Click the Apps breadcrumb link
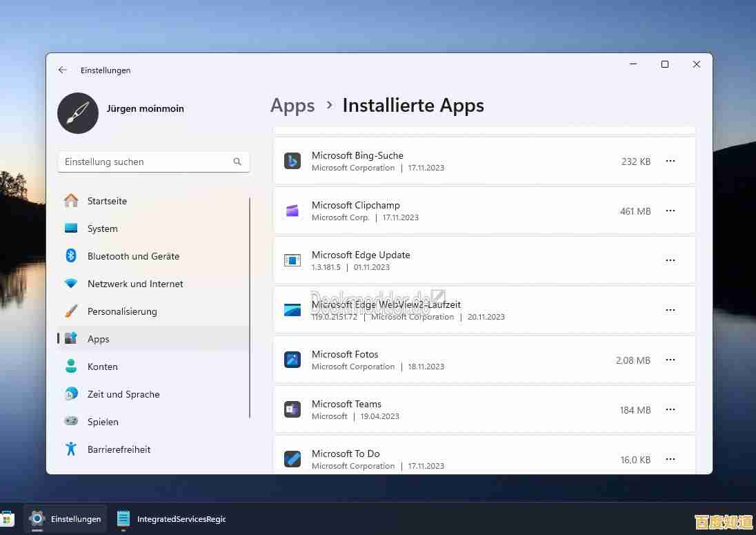Image resolution: width=756 pixels, height=535 pixels. pos(292,106)
